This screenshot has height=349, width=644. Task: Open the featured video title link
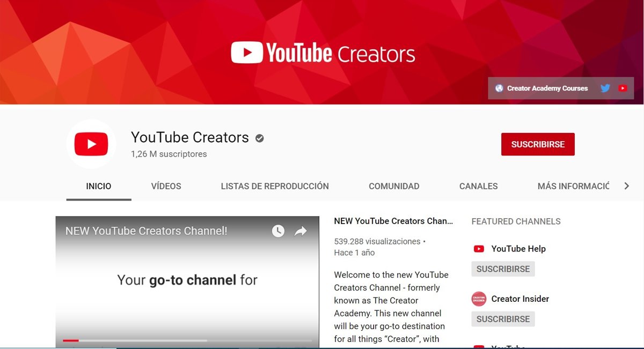pos(393,221)
